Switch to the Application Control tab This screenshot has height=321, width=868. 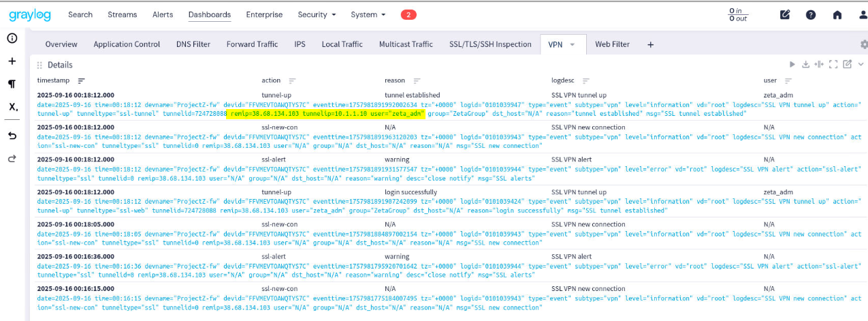127,44
